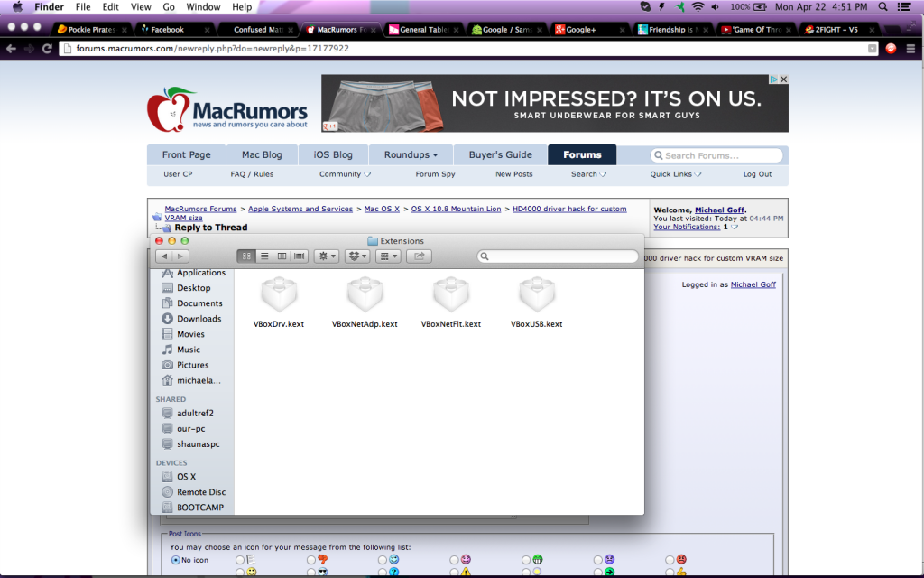Viewport: 924px width, 578px height.
Task: Choose the pink smiley post icon radio
Action: tap(455, 560)
